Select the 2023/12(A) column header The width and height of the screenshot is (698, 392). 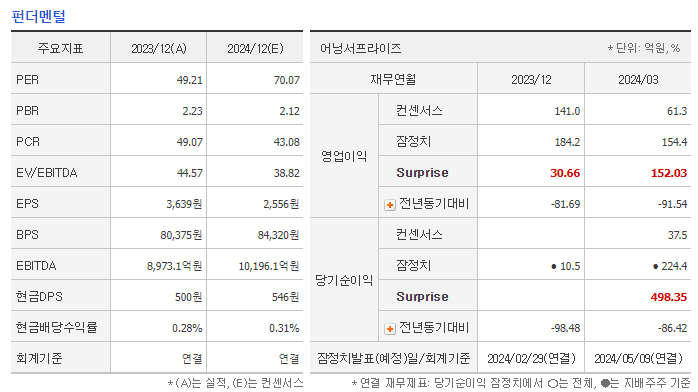159,48
